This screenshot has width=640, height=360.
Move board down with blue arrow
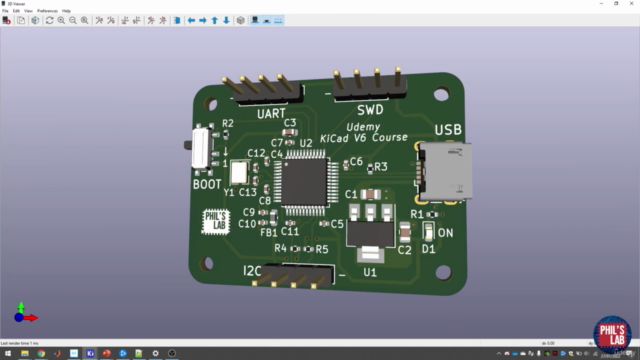pyautogui.click(x=226, y=20)
